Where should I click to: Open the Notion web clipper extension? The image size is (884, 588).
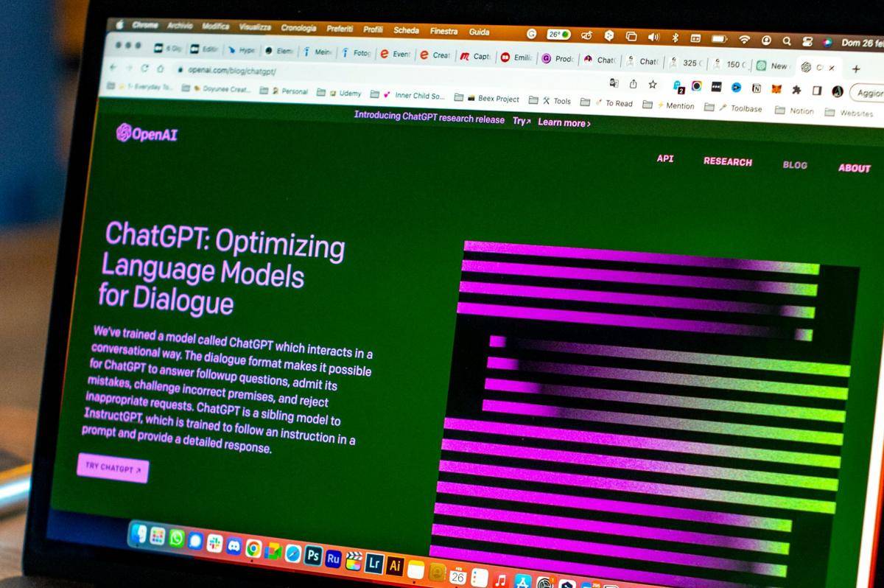(756, 88)
